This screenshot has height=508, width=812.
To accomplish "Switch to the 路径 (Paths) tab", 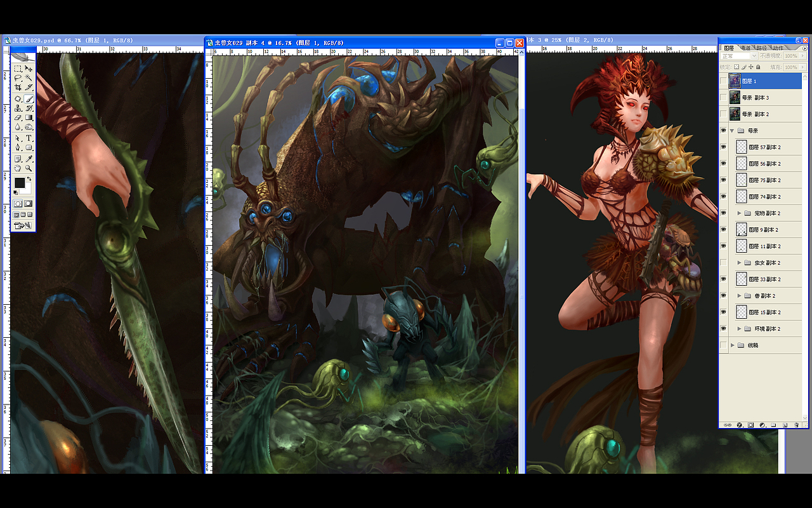I will pyautogui.click(x=761, y=48).
